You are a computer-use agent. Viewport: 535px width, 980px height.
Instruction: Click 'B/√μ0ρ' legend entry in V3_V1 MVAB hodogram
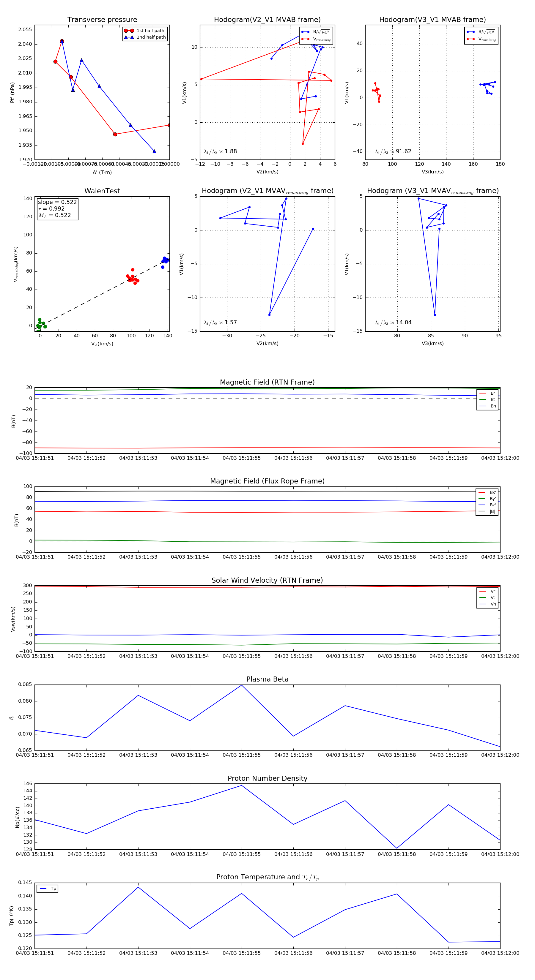[x=481, y=32]
